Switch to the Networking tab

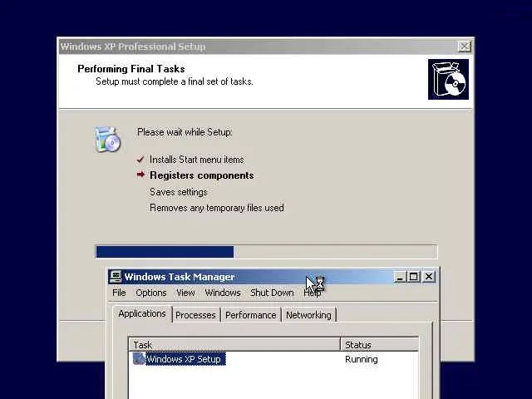point(308,315)
